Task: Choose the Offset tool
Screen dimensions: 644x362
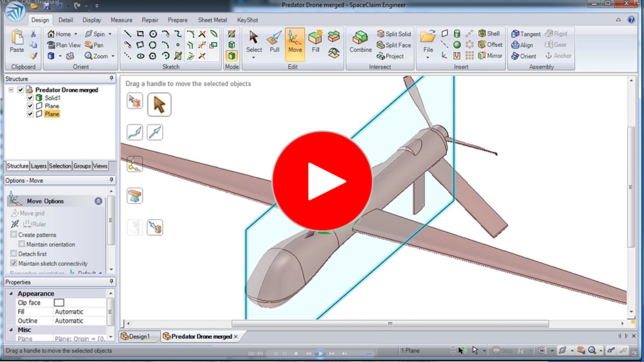Action: (490, 44)
